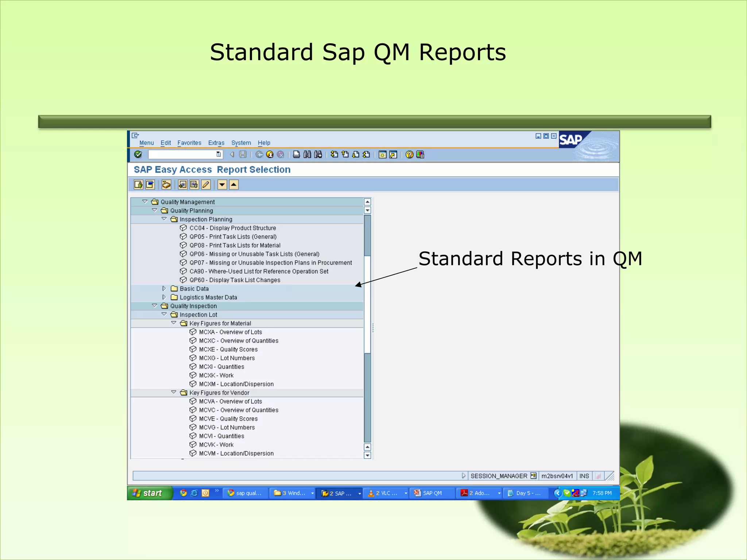Click the Change Favorites pencil icon
This screenshot has height=560, width=747.
(x=206, y=185)
